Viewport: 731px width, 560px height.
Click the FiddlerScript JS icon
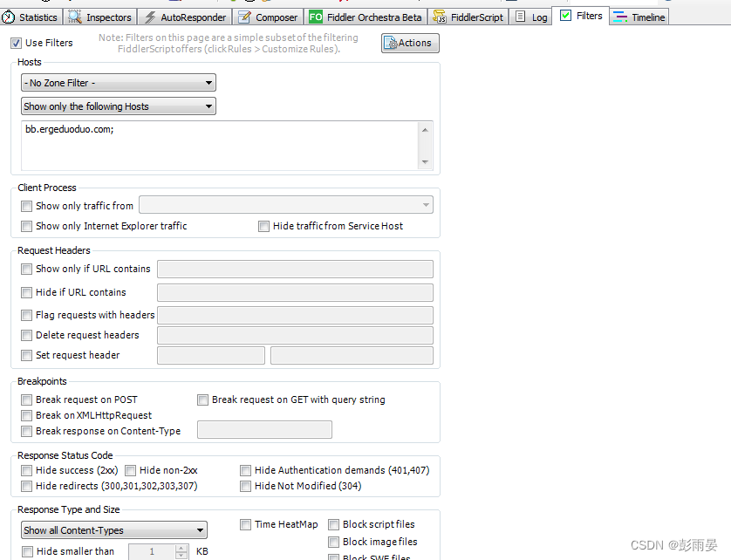point(439,17)
